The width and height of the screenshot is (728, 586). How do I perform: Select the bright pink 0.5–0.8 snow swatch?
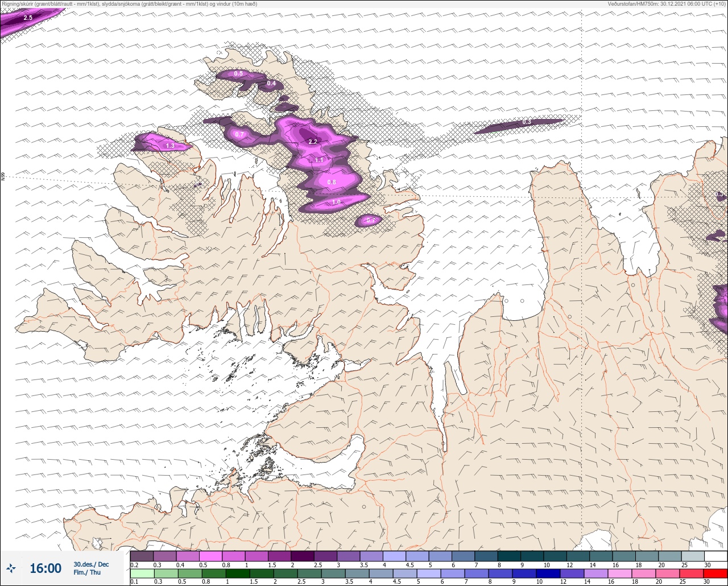click(210, 556)
